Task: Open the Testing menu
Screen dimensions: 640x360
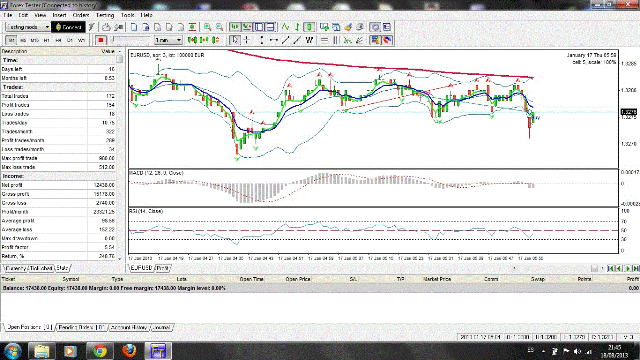Action: (105, 15)
